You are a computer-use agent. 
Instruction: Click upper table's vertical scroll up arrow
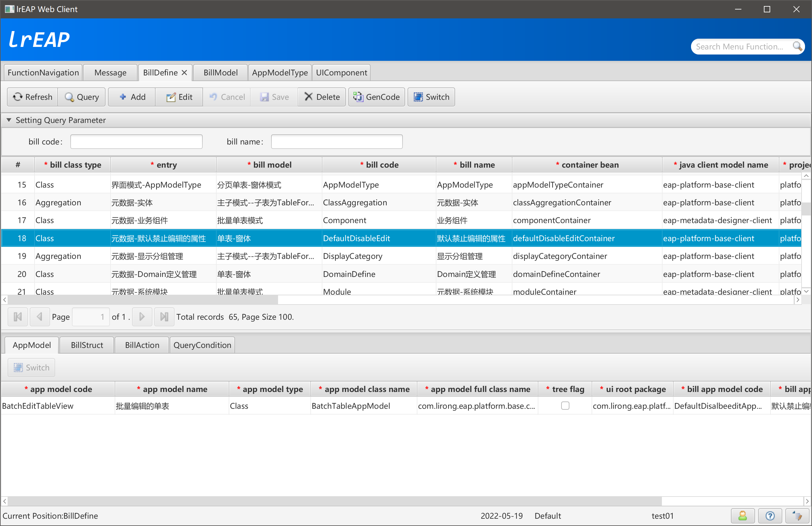(806, 176)
